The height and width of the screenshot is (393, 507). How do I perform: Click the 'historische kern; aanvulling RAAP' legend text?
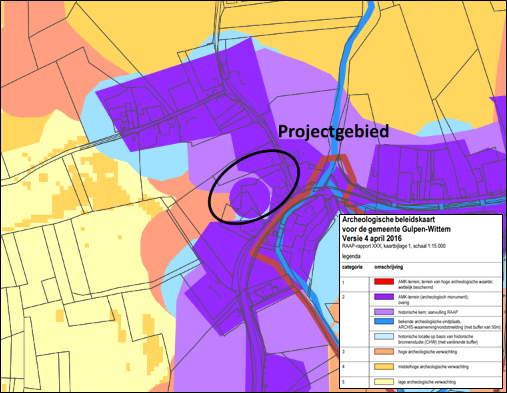coord(428,312)
